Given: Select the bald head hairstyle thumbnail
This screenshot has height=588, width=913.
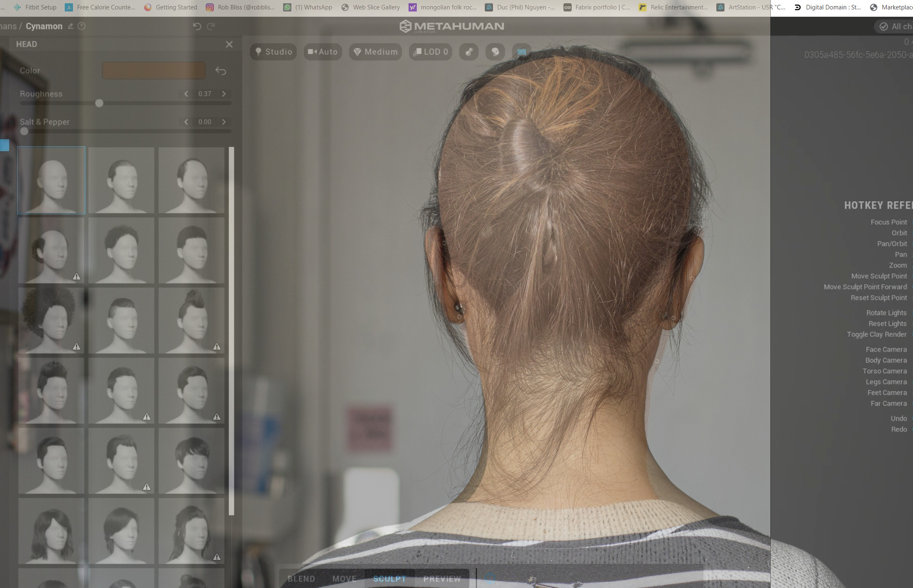Looking at the screenshot, I should (x=51, y=180).
